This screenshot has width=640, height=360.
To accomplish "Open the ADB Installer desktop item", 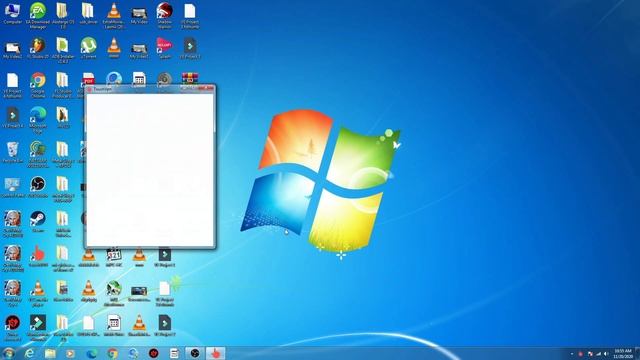I will [62, 50].
